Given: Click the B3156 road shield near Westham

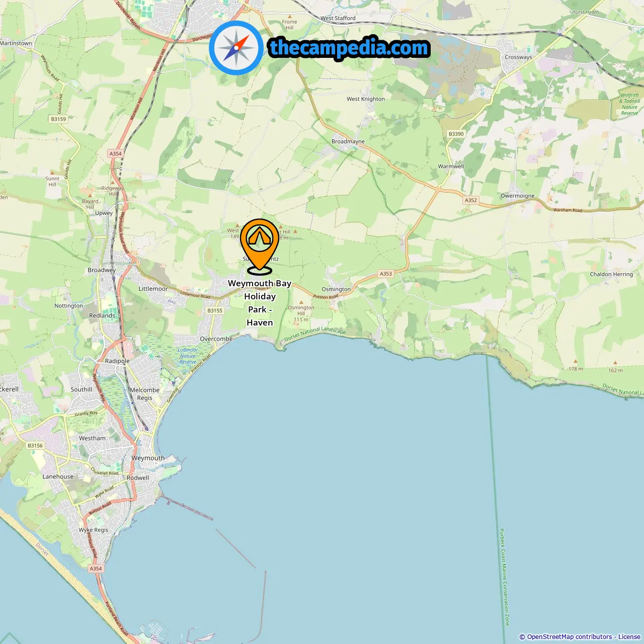Looking at the screenshot, I should point(35,446).
